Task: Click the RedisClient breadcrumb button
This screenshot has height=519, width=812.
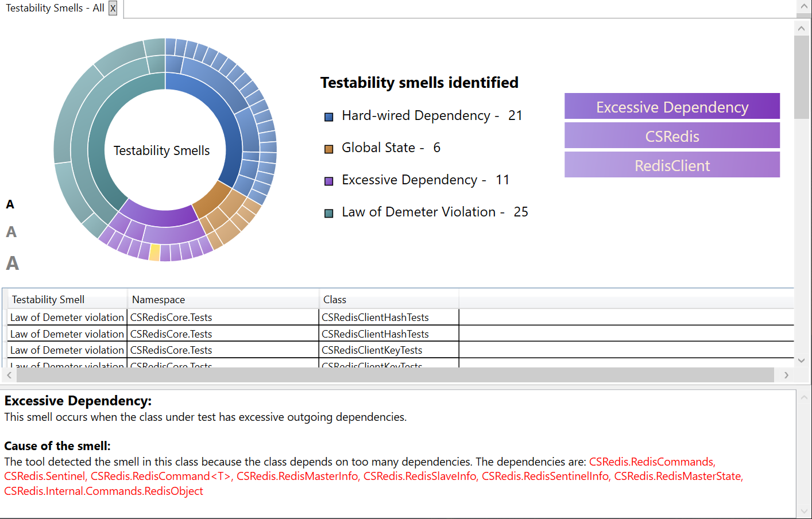Action: (672, 165)
